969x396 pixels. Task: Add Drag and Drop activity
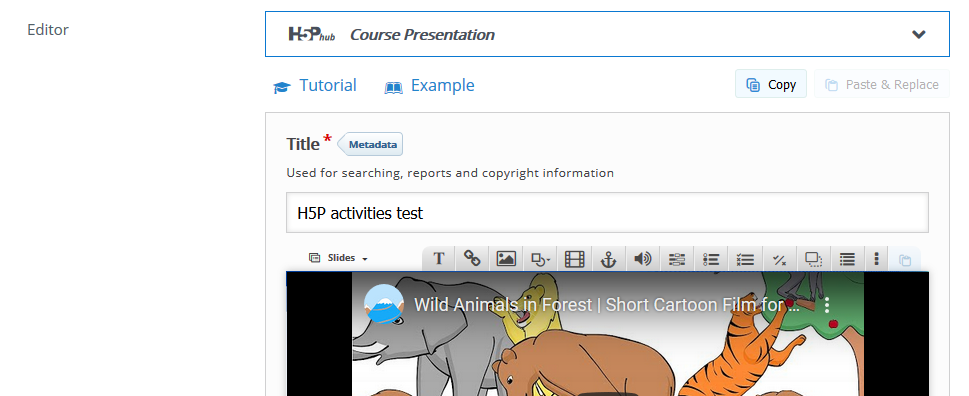813,258
